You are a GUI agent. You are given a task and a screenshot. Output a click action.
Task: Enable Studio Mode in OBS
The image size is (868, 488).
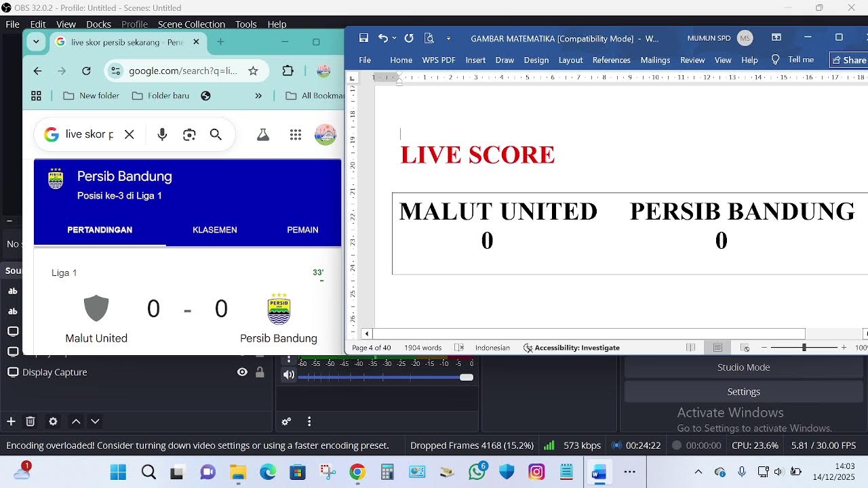click(744, 367)
